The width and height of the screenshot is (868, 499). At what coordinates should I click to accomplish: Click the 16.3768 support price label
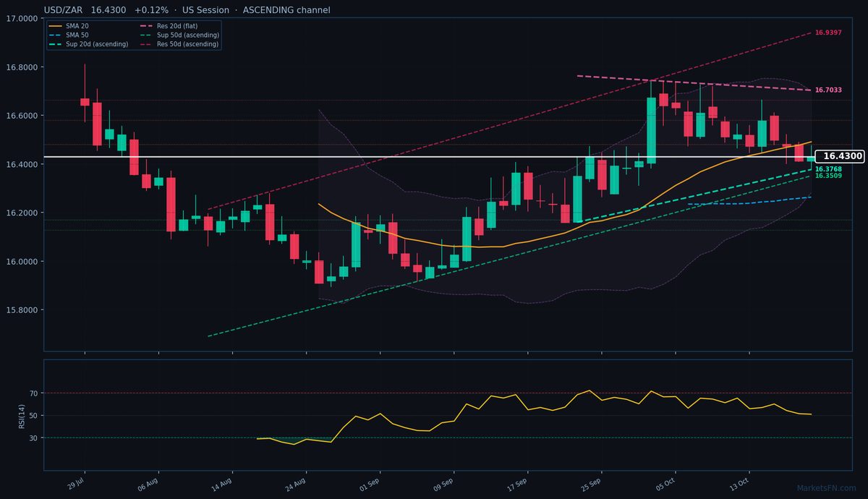[x=828, y=169]
